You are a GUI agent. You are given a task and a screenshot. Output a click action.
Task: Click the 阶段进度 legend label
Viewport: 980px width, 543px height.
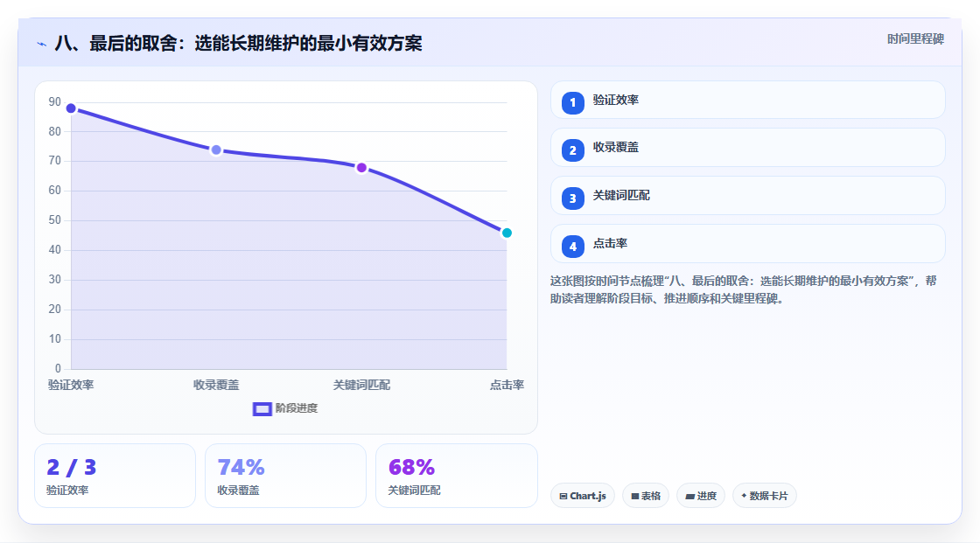(297, 408)
